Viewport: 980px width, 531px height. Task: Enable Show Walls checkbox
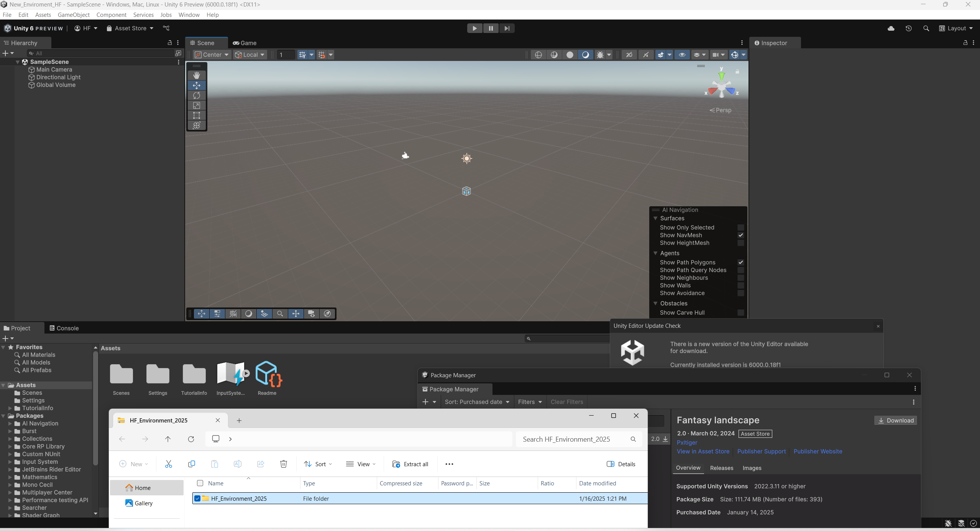coord(740,285)
